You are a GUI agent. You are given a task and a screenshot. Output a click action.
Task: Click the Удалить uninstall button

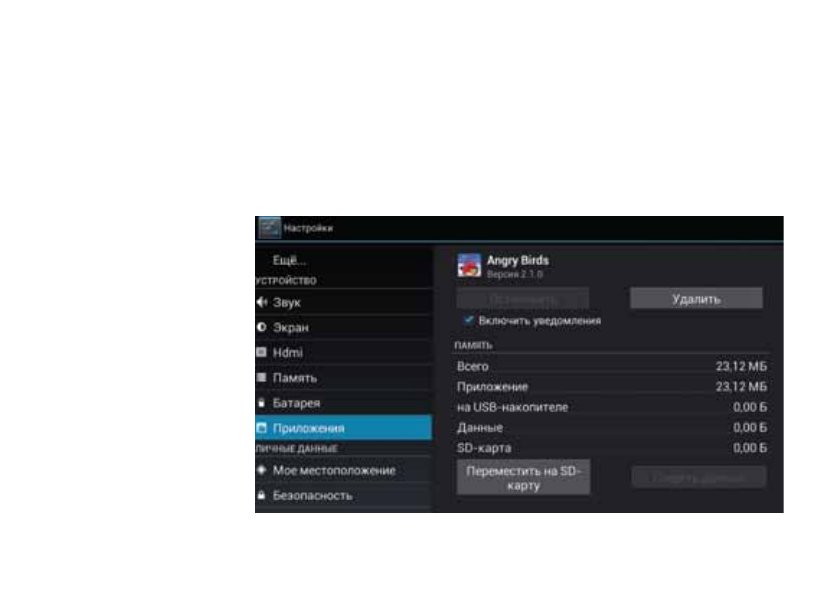tap(696, 299)
